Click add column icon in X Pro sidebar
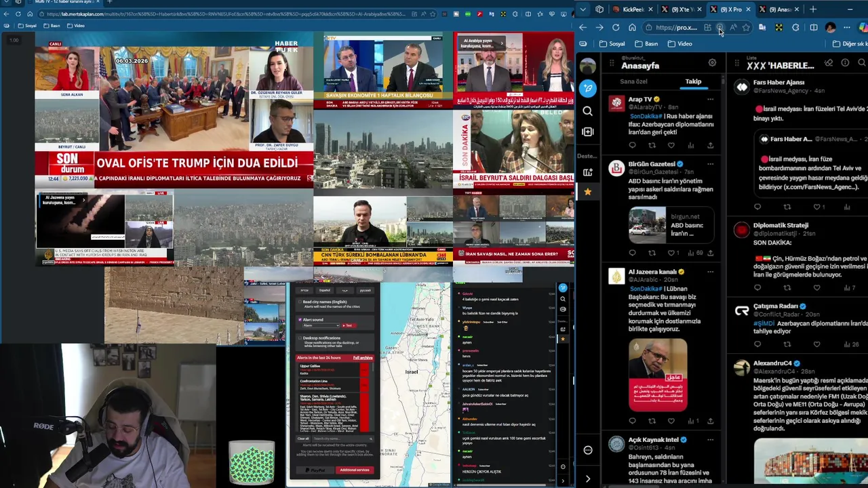 (588, 131)
